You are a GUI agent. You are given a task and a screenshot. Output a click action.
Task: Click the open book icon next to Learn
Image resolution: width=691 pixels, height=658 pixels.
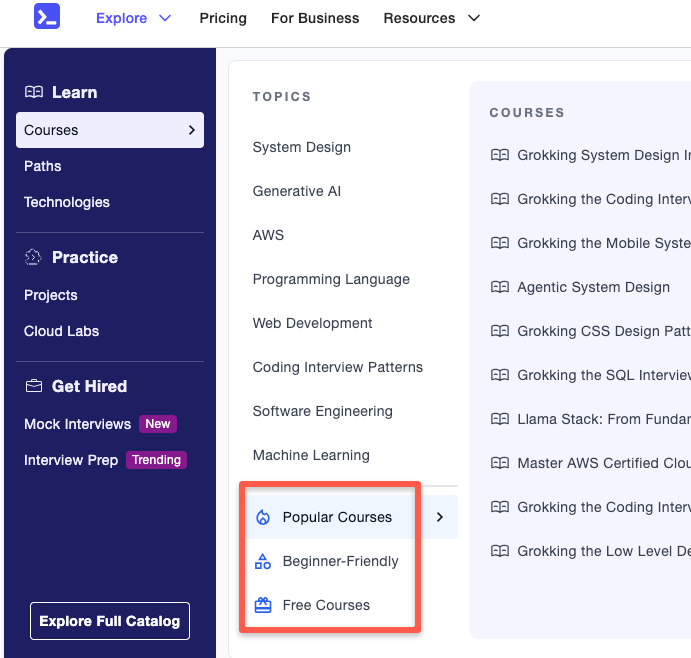point(34,92)
